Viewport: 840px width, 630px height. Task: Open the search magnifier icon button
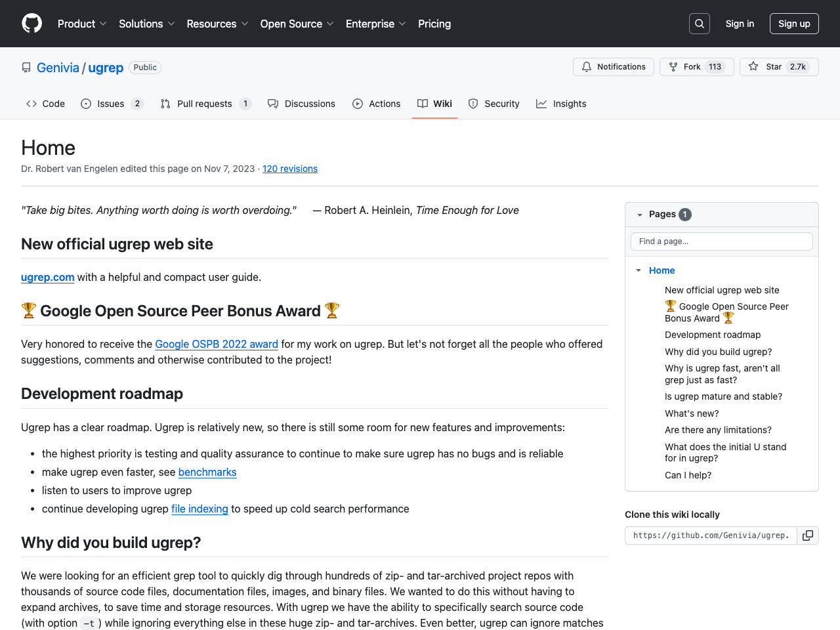pyautogui.click(x=700, y=24)
